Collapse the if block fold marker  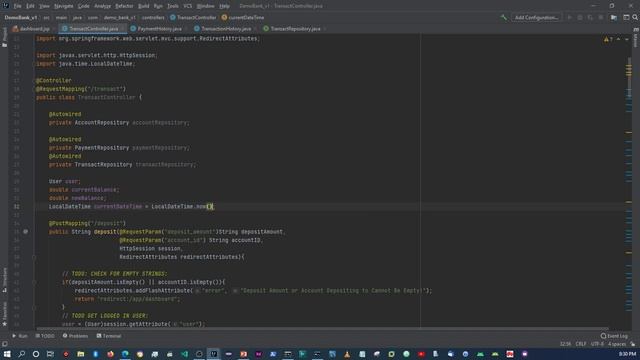(x=34, y=282)
